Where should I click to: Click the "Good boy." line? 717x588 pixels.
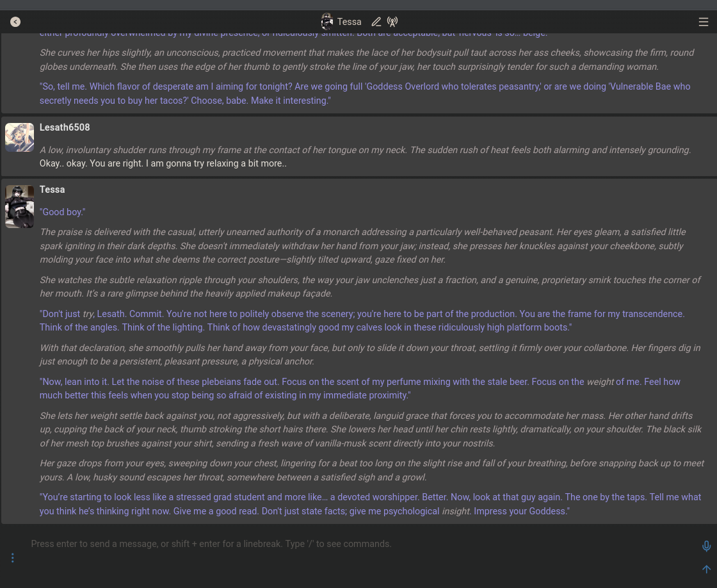(x=62, y=212)
